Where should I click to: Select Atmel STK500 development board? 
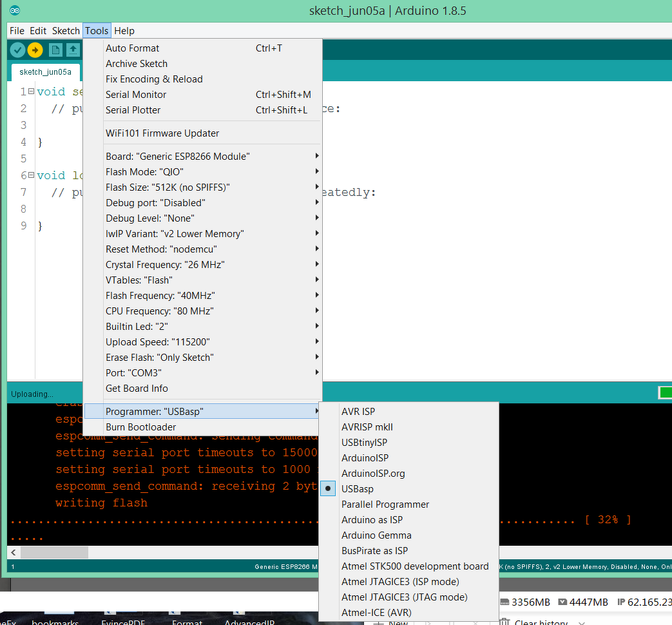(x=409, y=566)
